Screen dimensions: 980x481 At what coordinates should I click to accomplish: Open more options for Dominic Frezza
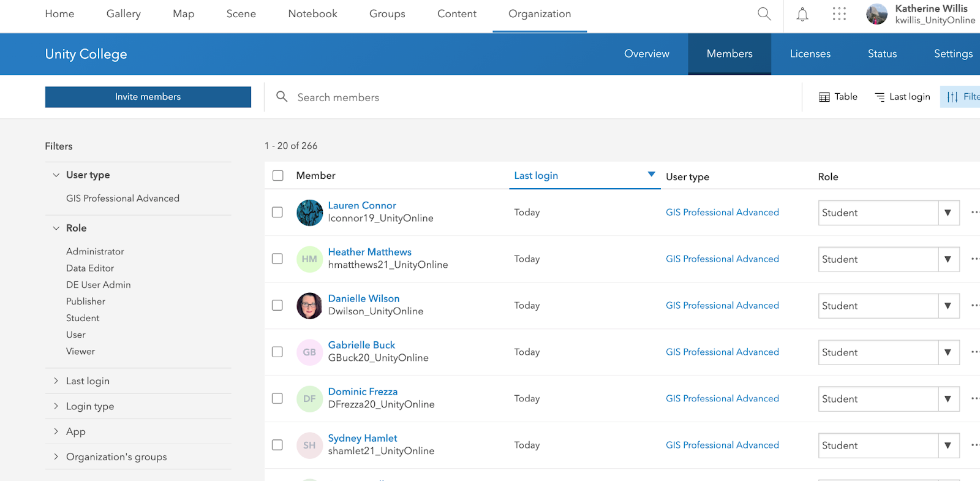point(975,398)
